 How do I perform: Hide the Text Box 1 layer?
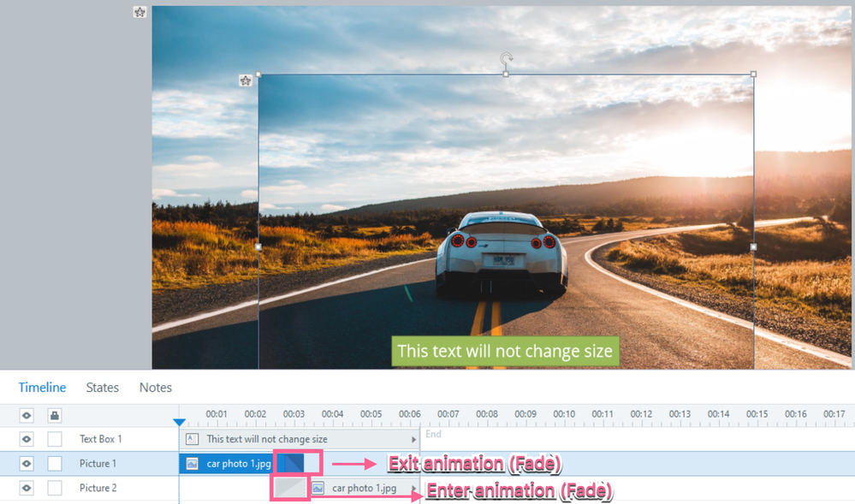point(27,439)
